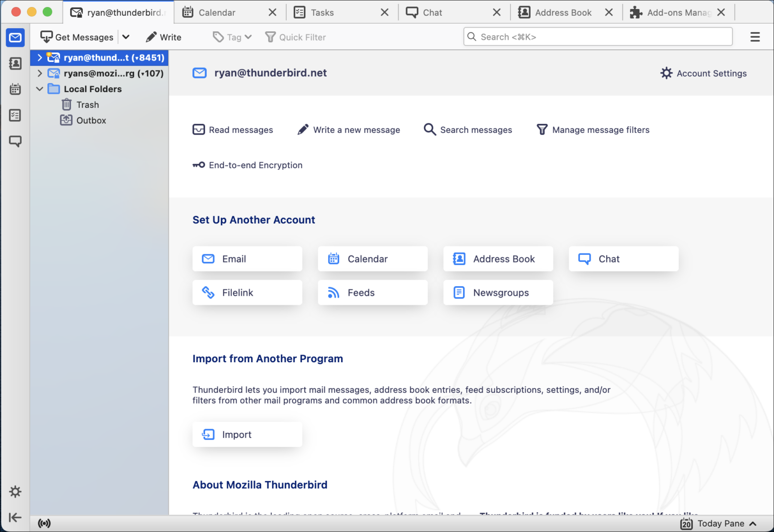Open the Get Messages dropdown arrow
This screenshot has height=532, width=774.
coord(126,37)
